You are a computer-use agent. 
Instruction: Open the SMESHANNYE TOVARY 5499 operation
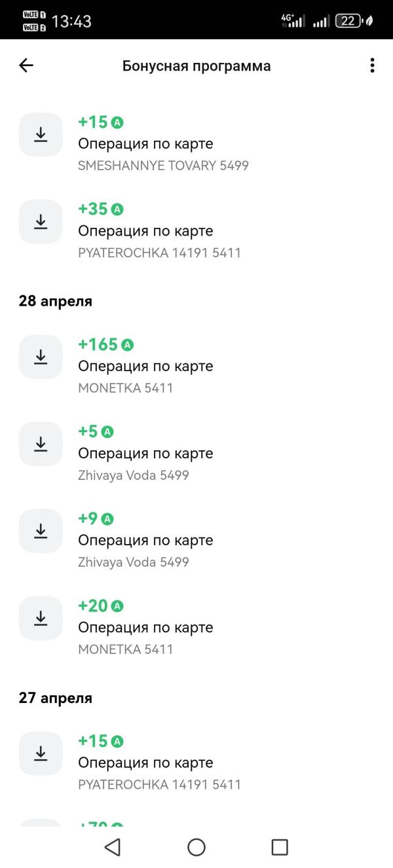point(196,143)
